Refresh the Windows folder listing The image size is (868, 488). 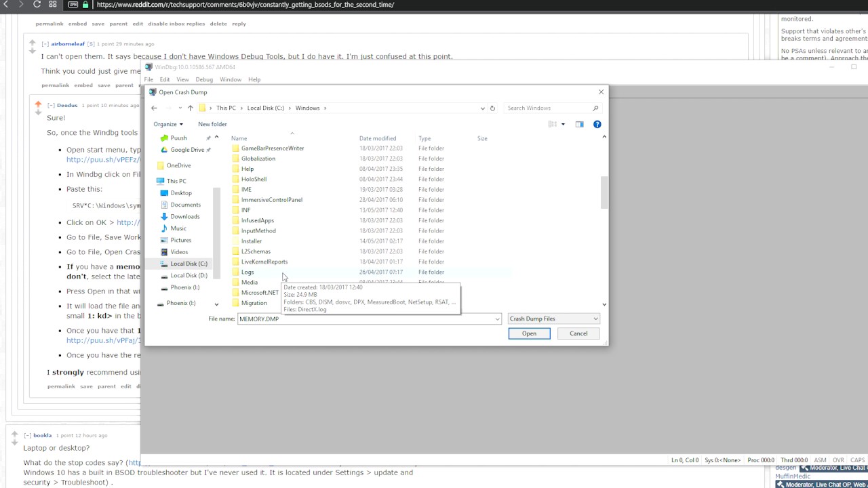coord(492,108)
